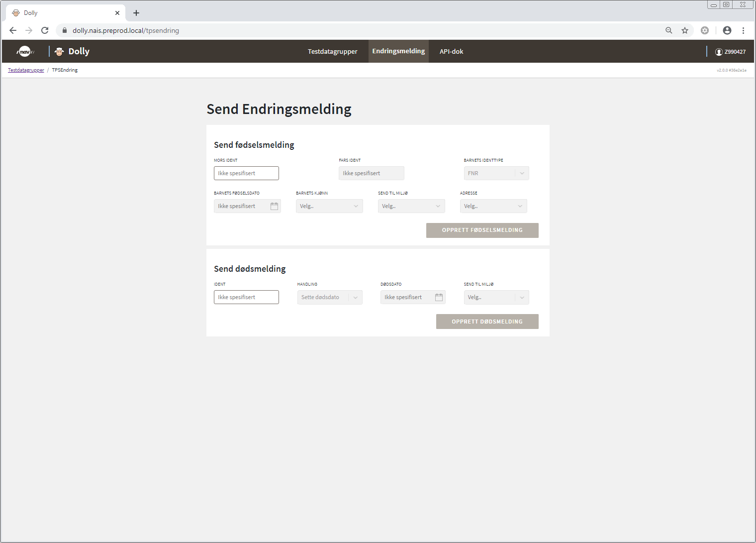Open the API-dok menu item
This screenshot has height=543, width=756.
coord(451,51)
